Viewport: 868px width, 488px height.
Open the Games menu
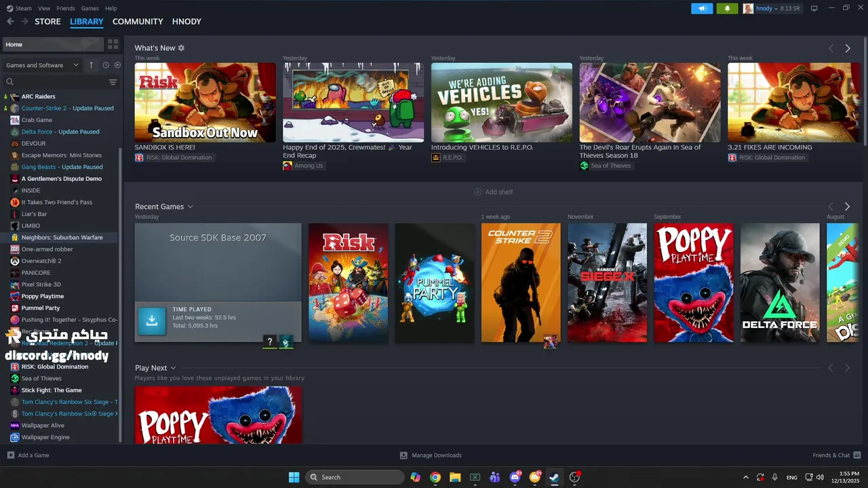[90, 8]
